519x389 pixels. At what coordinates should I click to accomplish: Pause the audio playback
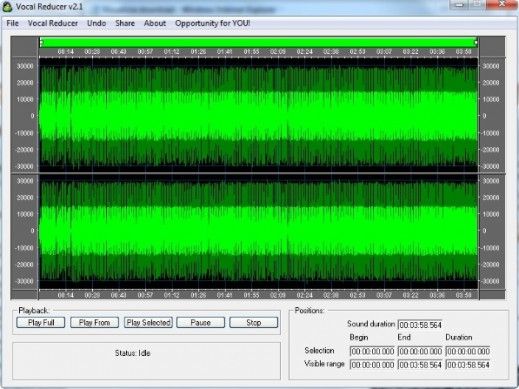click(x=200, y=322)
